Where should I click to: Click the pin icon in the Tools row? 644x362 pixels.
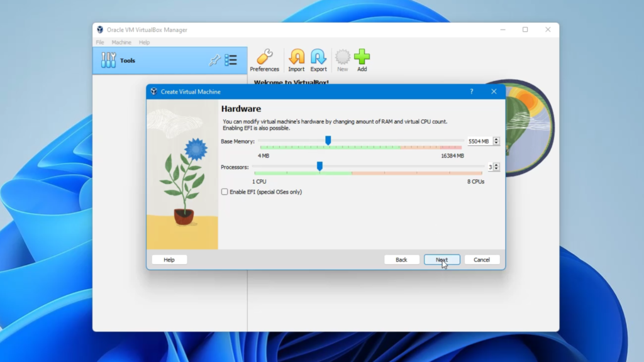pyautogui.click(x=214, y=60)
